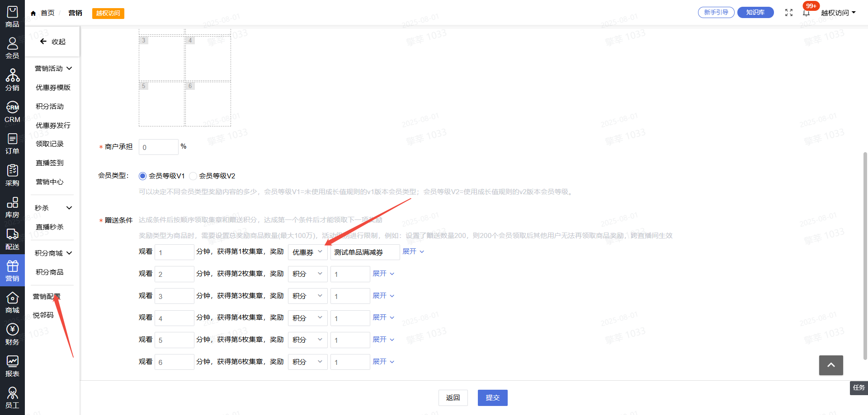Open the 优惠券 reward type dropdown
Viewport: 868px width, 415px height.
click(x=307, y=252)
